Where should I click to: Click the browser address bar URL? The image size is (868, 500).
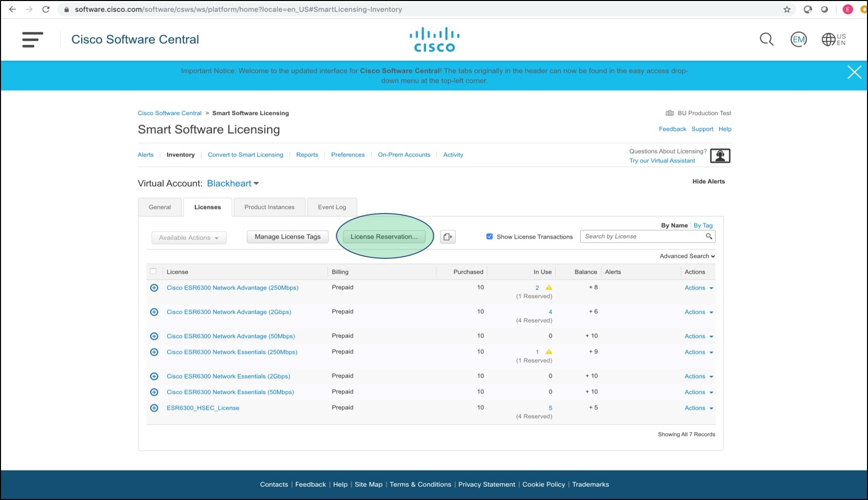[238, 9]
